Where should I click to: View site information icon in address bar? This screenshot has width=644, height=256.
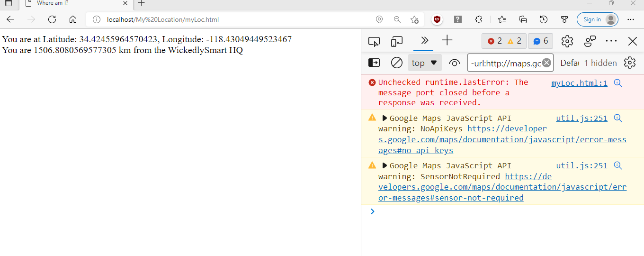coord(97,19)
